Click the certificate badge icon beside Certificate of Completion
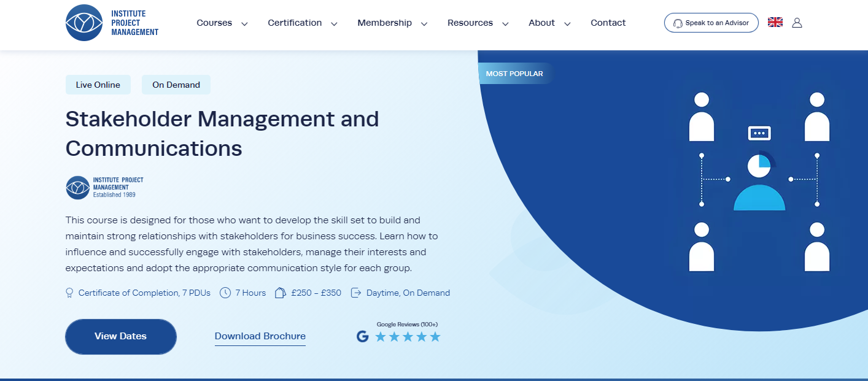This screenshot has width=868, height=381. [x=68, y=293]
